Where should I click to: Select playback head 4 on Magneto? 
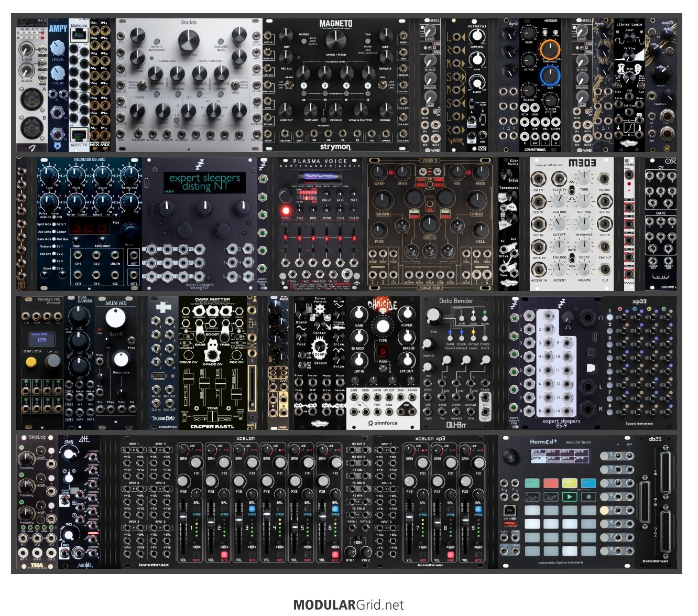[x=368, y=85]
